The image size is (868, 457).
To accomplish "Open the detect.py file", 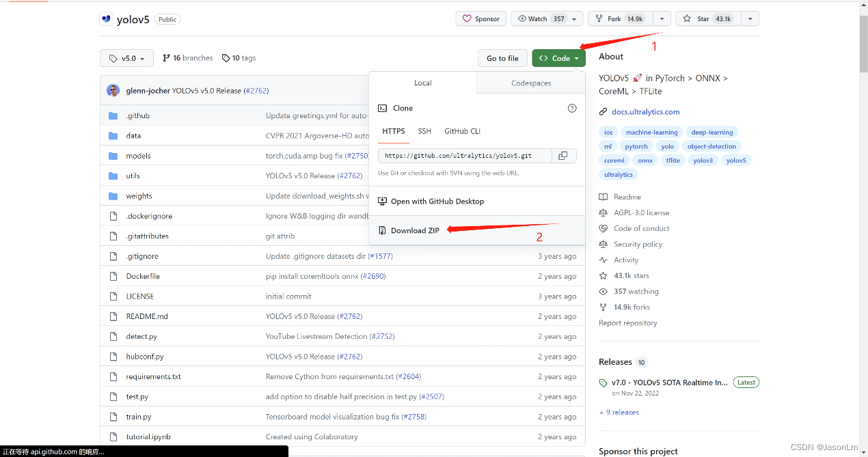I will (x=141, y=337).
